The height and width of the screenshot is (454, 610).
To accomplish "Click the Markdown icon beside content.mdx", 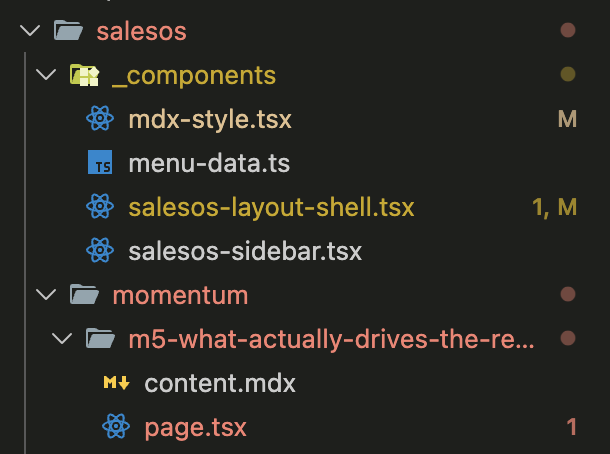I will (116, 383).
